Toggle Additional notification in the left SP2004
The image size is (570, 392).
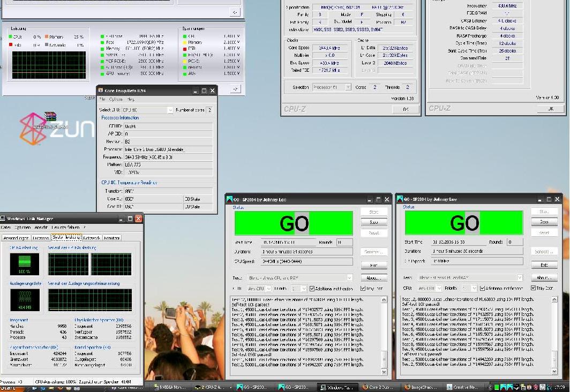point(312,289)
